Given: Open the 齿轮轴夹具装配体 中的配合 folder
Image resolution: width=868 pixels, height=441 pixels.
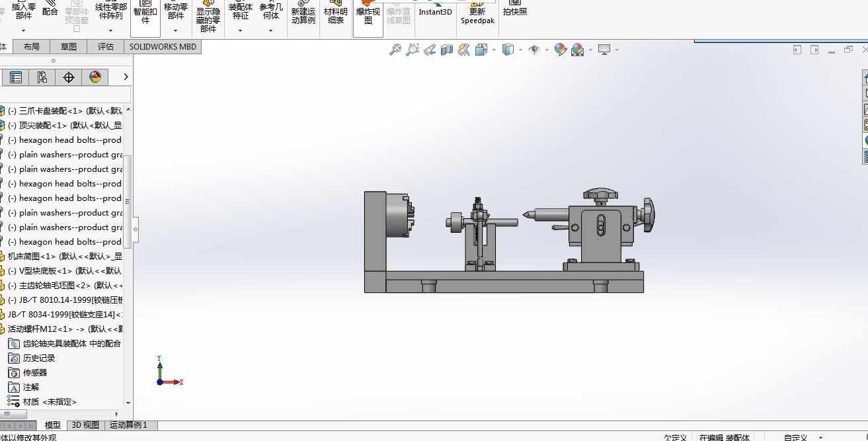Looking at the screenshot, I should coord(65,343).
